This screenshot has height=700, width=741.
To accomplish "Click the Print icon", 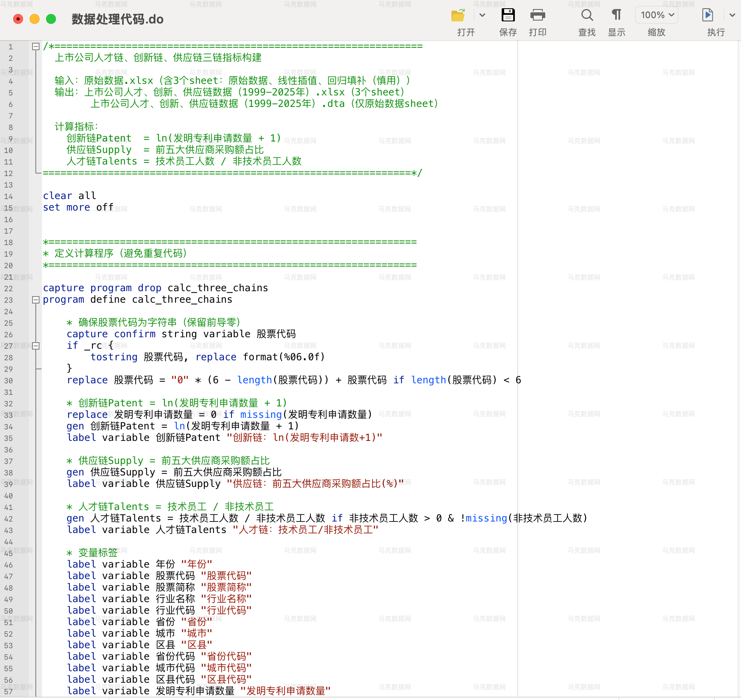I will click(537, 16).
